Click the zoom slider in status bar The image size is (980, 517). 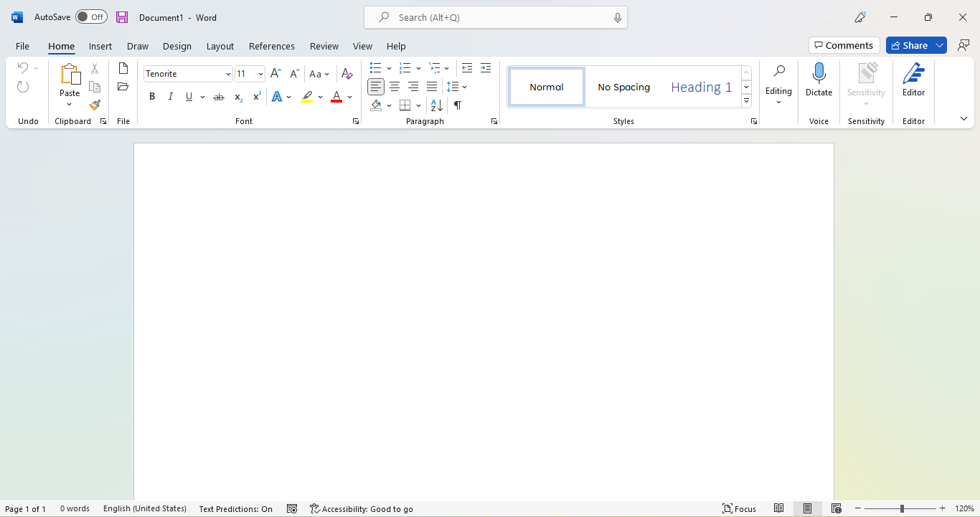pos(902,508)
